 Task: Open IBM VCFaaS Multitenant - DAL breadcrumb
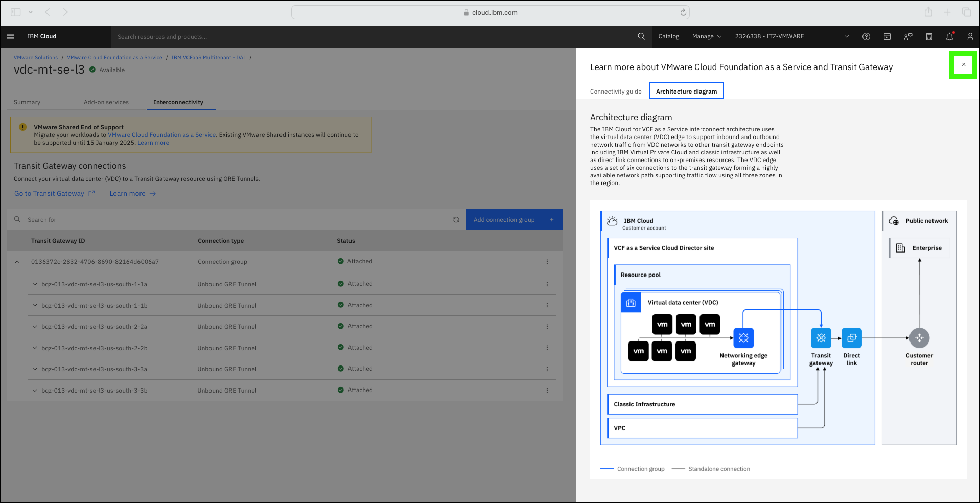pos(208,58)
